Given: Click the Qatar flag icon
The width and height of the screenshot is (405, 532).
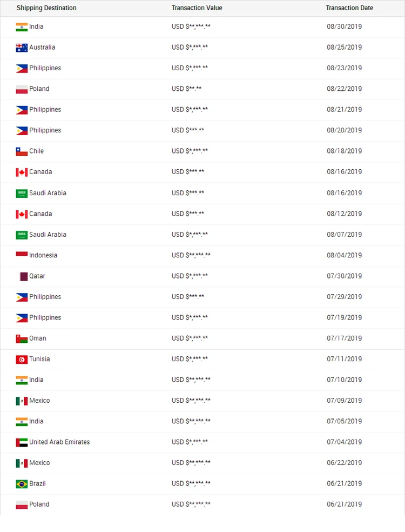Looking at the screenshot, I should point(23,276).
